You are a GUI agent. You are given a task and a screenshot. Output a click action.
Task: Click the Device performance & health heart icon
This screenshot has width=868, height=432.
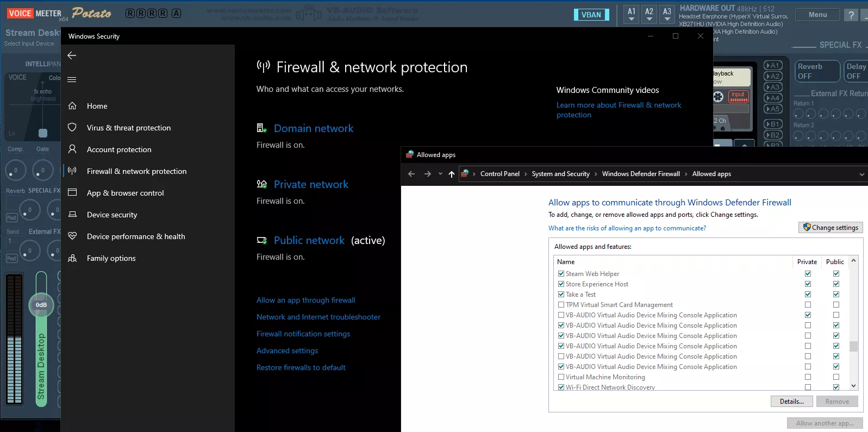click(x=72, y=236)
